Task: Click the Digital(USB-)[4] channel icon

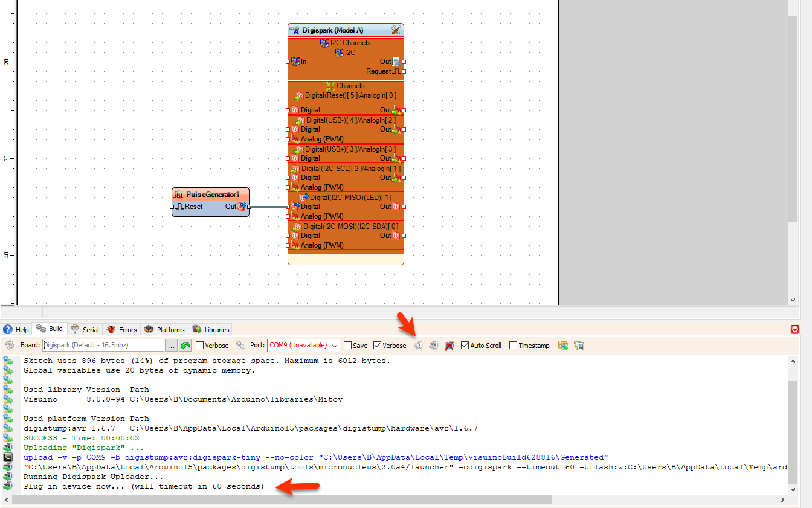Action: pos(300,120)
